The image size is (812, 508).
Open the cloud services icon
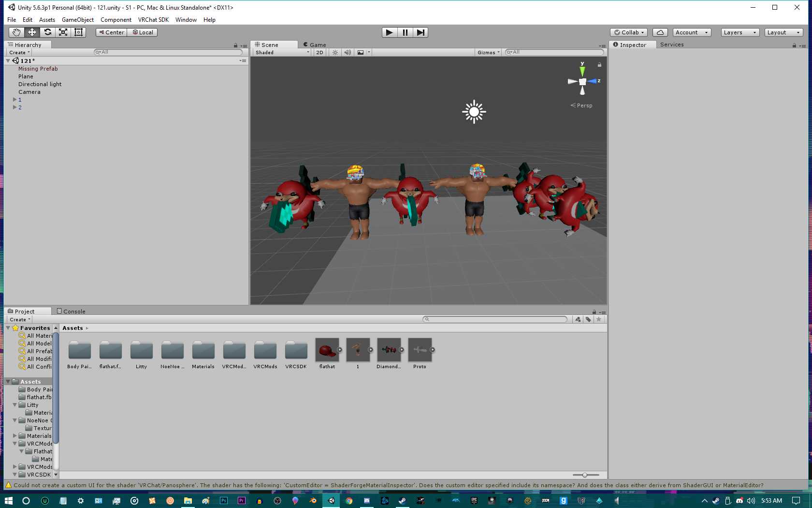click(660, 32)
